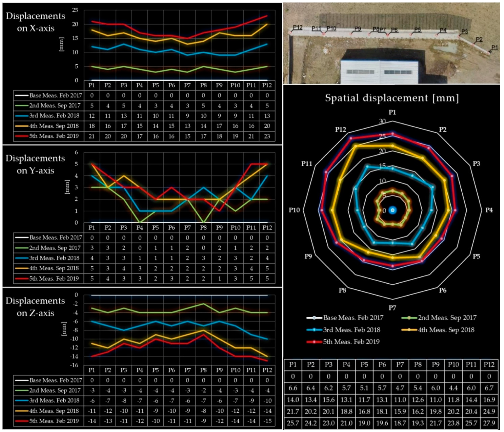The width and height of the screenshot is (504, 432).
Task: Select the 16.9 cell in spatial displacement table
Action: [489, 400]
